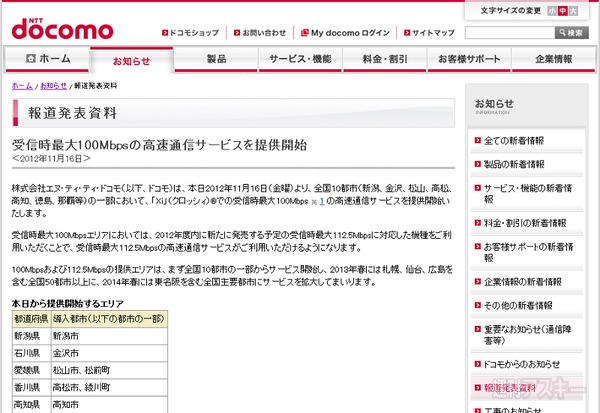Click the サイトマップ arrow icon
Viewport: 600px width, 413px height.
click(x=407, y=33)
